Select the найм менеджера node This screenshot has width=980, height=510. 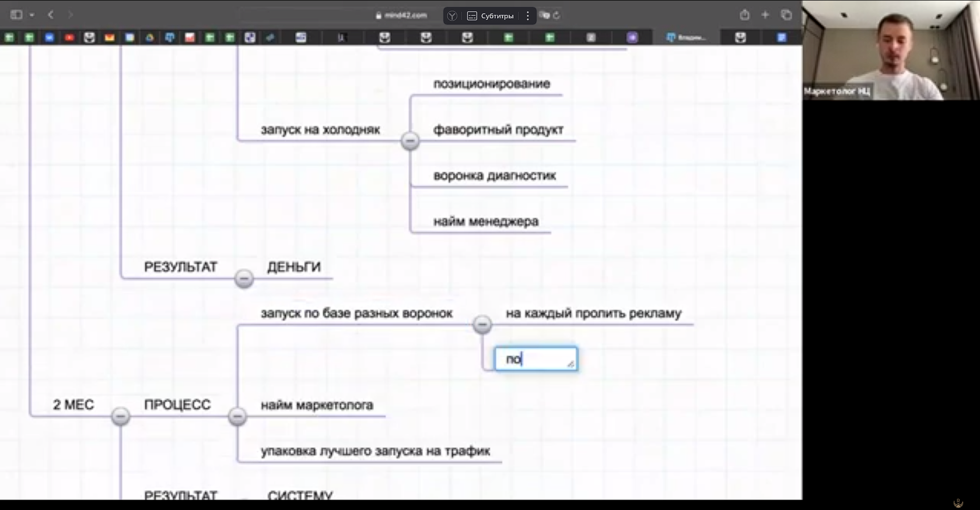coord(486,221)
